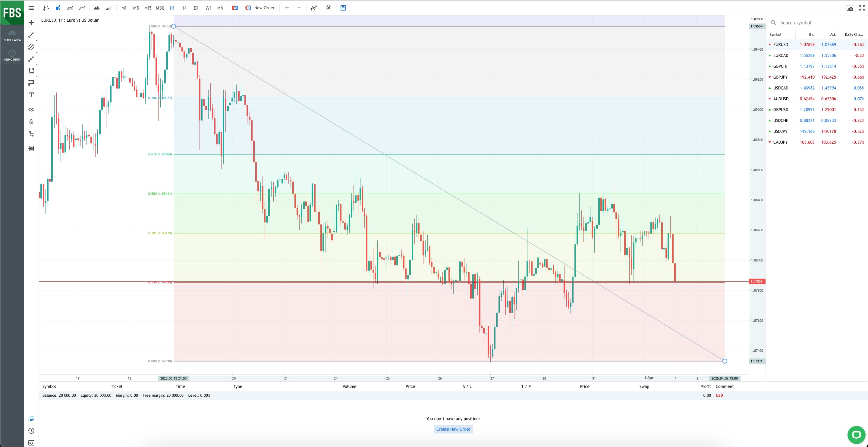The width and height of the screenshot is (868, 447).
Task: Toggle tick volumes display icon
Action: [x=97, y=8]
